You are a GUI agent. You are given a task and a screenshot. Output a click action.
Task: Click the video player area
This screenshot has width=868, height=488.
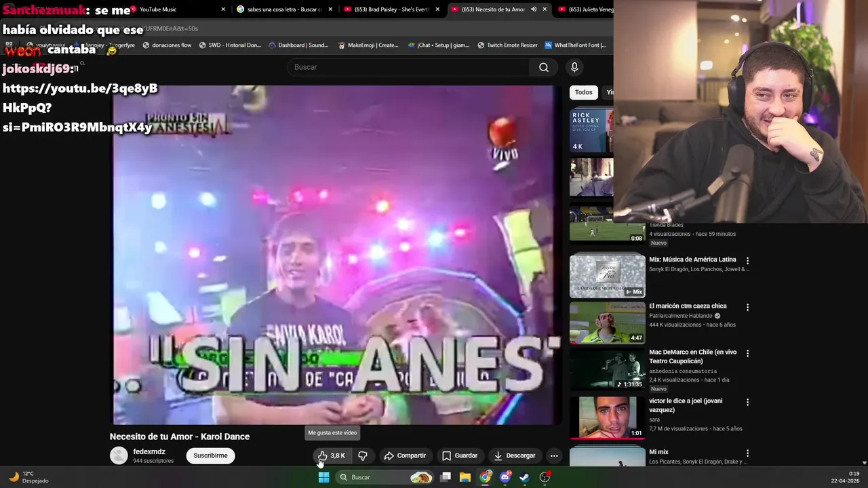click(x=337, y=255)
